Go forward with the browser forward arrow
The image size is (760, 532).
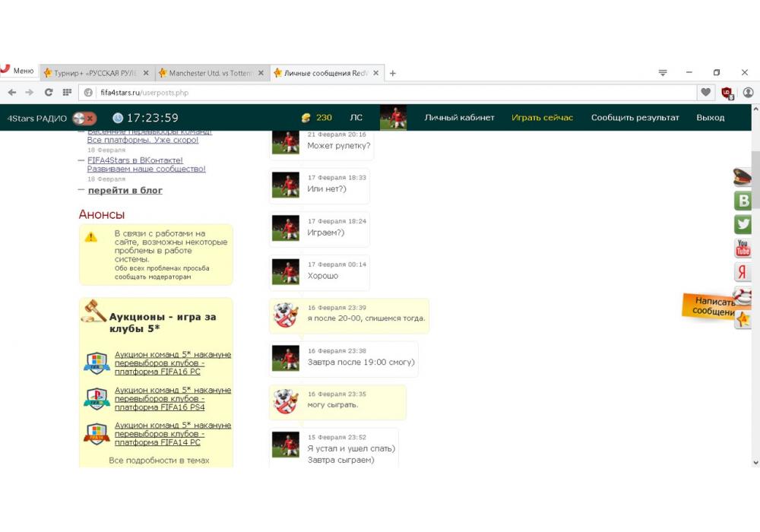coord(30,92)
